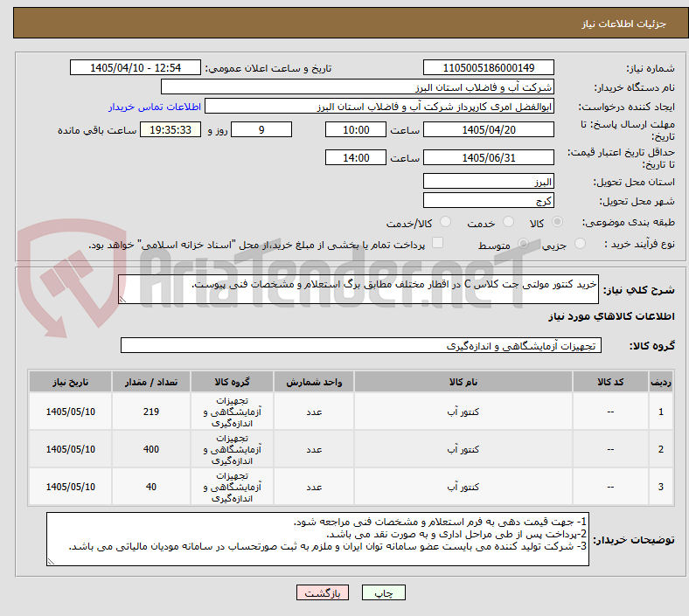Click the announcement date field 1405/04/10 - 12:54

click(x=136, y=67)
